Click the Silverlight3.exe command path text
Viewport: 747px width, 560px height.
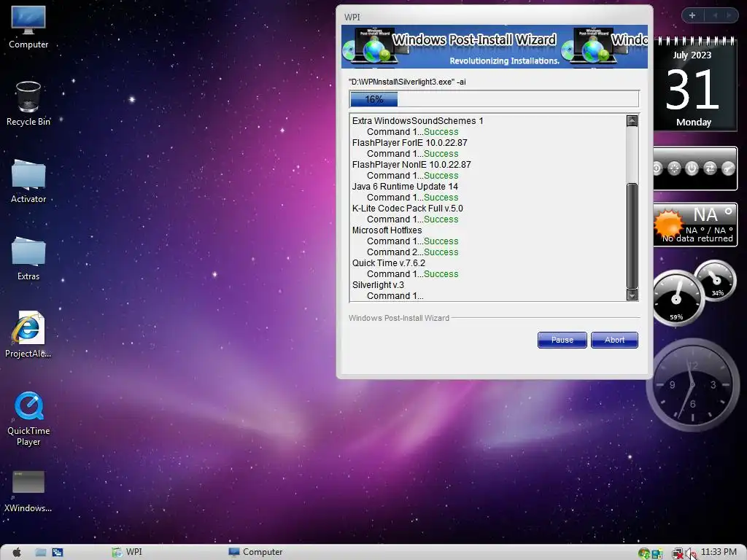coord(407,82)
